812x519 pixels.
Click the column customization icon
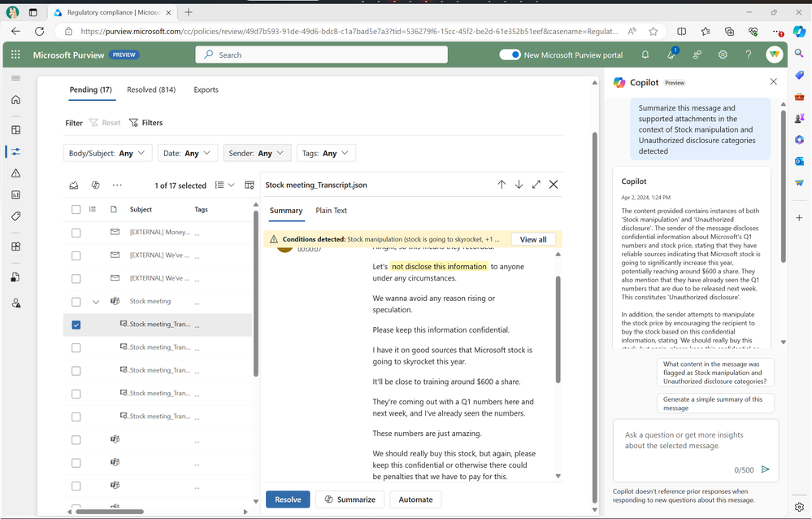(x=250, y=185)
